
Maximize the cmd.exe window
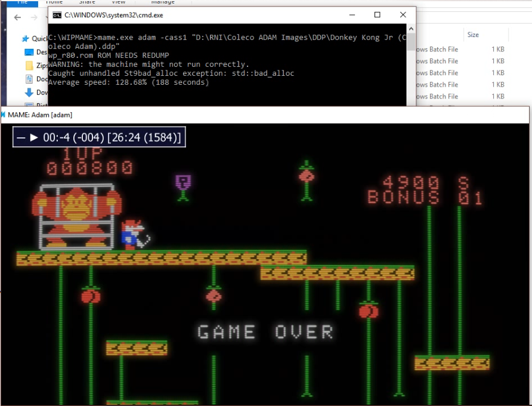coord(377,15)
